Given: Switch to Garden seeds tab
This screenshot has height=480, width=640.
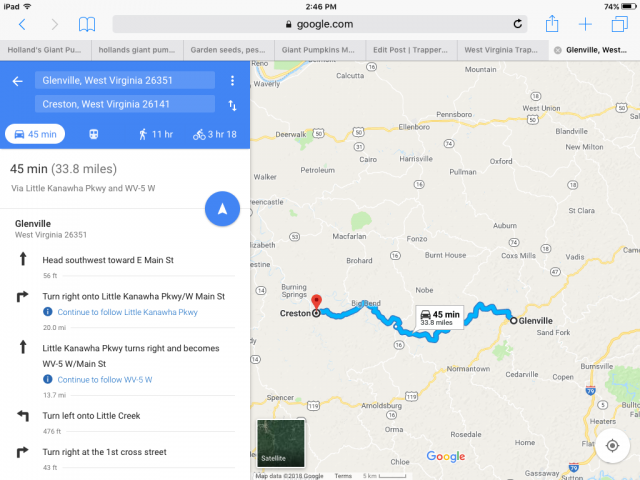Looking at the screenshot, I should point(229,50).
